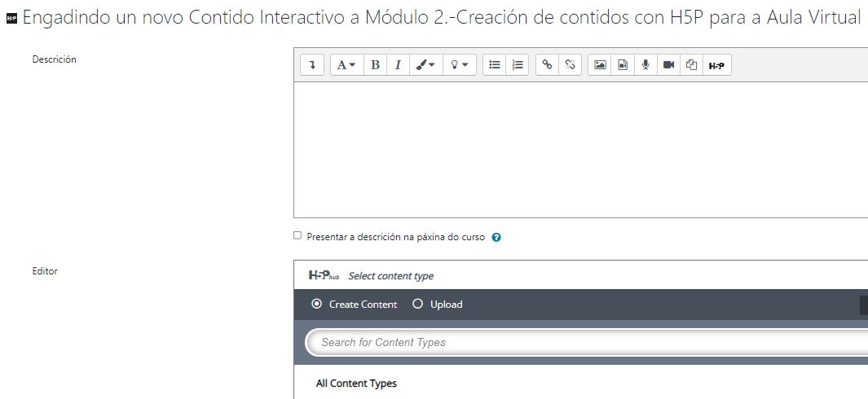Insert an unordered bullet list
This screenshot has height=399, width=868.
point(494,65)
